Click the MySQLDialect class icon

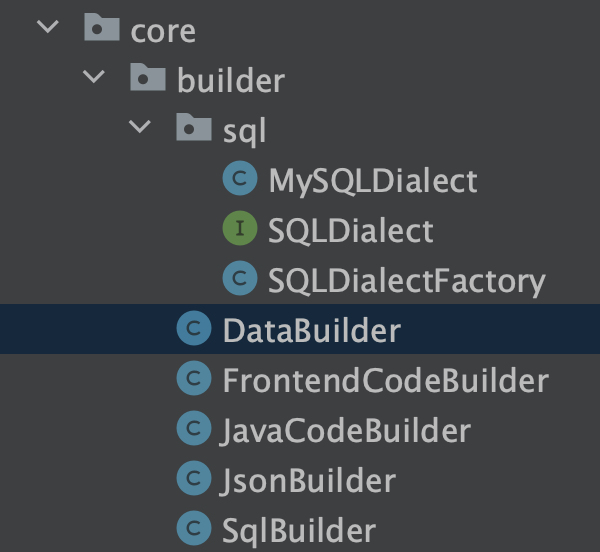pyautogui.click(x=239, y=181)
